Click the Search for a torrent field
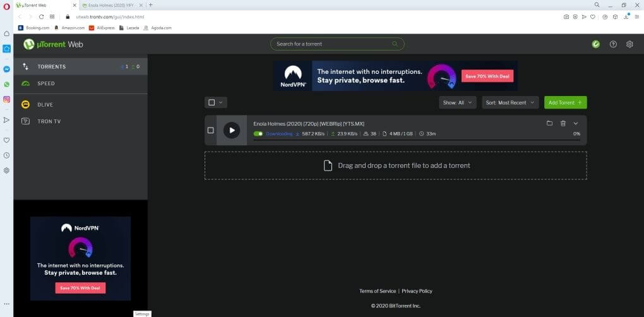This screenshot has height=317, width=644. click(x=333, y=44)
